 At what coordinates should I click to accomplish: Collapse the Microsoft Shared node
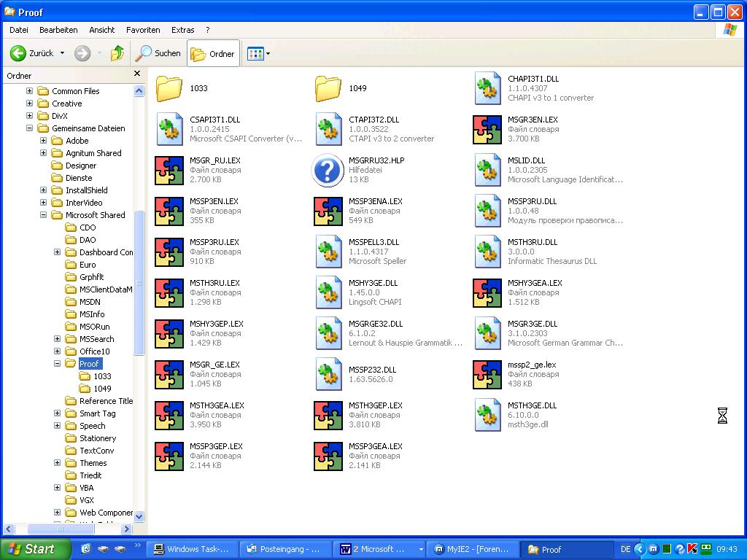click(x=43, y=215)
